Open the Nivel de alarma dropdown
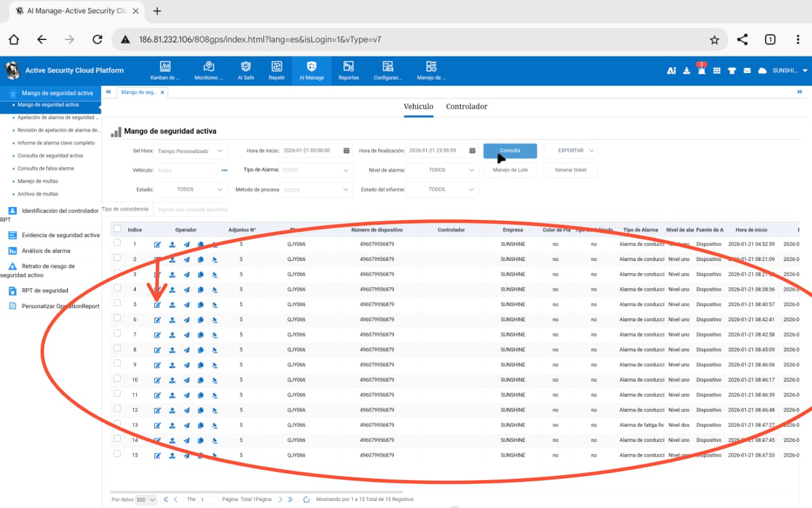The height and width of the screenshot is (508, 812). point(442,170)
